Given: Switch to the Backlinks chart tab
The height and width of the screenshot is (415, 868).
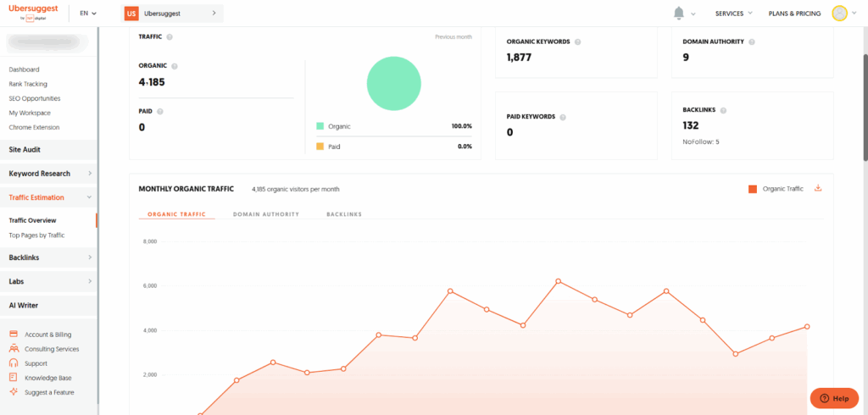Looking at the screenshot, I should (343, 214).
